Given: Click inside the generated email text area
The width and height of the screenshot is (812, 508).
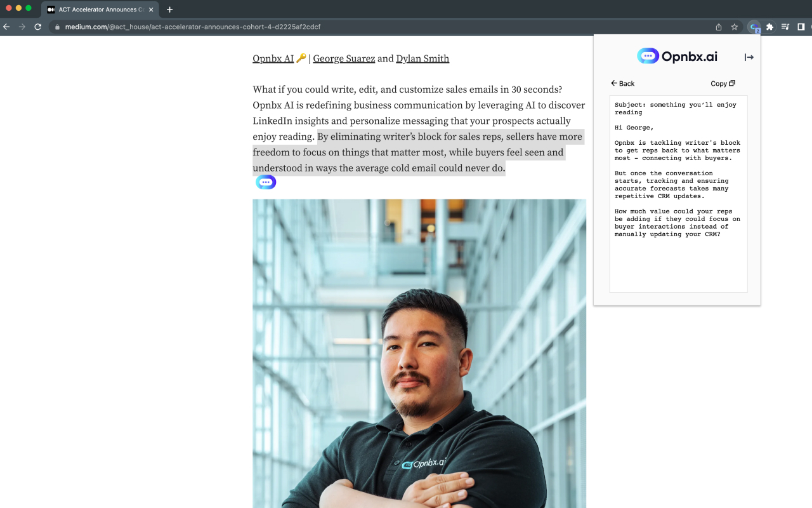Looking at the screenshot, I should coord(678,194).
